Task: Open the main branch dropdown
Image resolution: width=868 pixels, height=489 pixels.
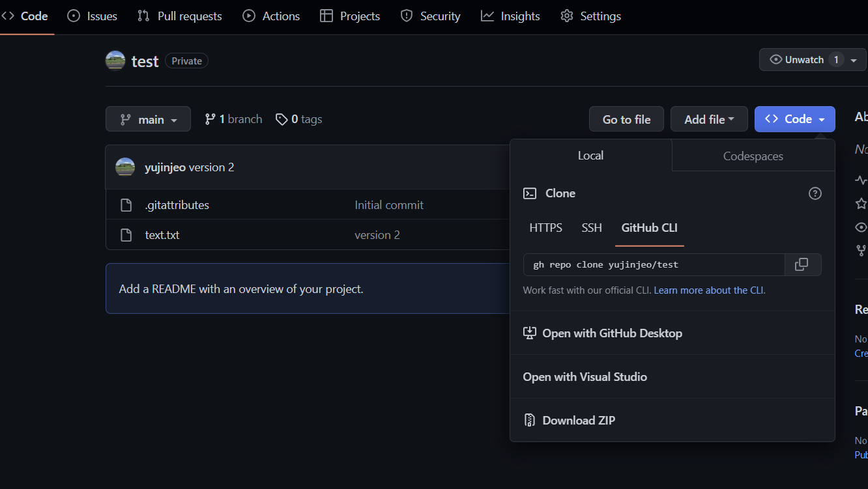Action: 148,119
